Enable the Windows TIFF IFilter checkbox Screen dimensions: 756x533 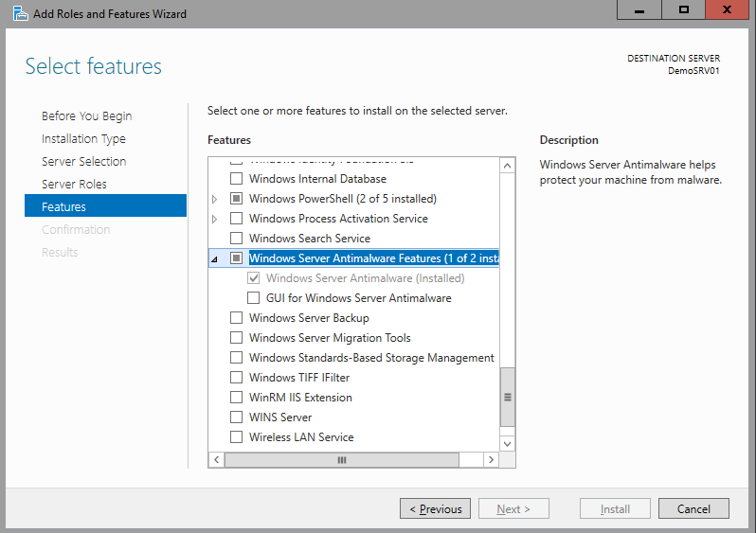236,378
